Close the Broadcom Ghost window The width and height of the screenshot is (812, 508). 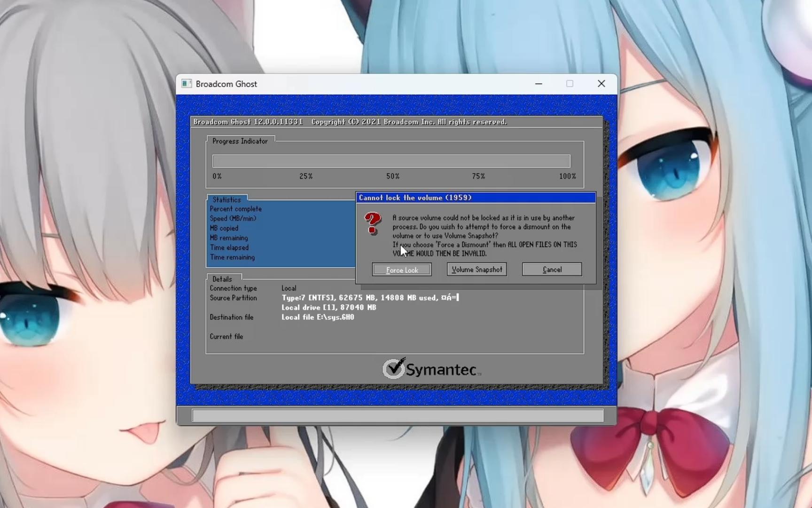[601, 84]
